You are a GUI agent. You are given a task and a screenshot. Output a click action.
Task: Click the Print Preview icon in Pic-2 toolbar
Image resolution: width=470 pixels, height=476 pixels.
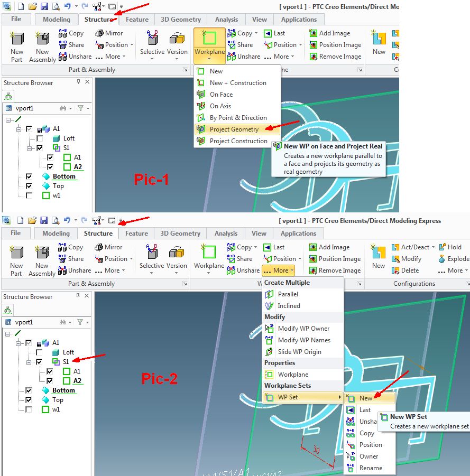tap(56, 220)
